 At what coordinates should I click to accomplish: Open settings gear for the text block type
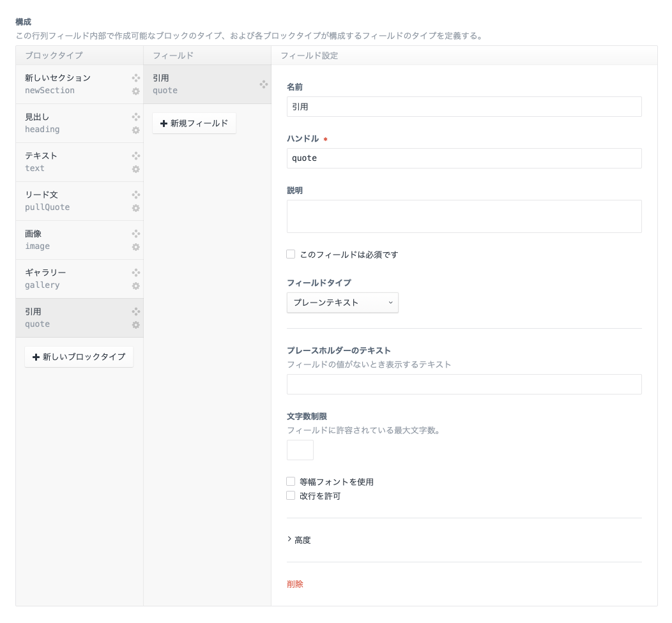click(136, 169)
